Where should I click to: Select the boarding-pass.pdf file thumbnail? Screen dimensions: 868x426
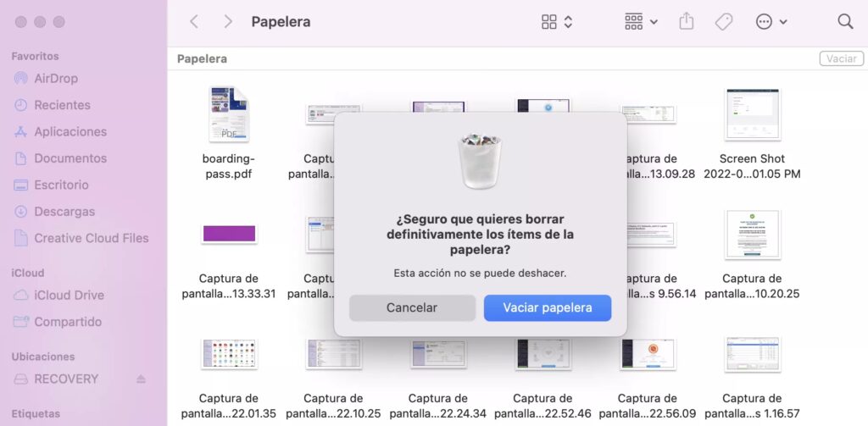coord(228,114)
